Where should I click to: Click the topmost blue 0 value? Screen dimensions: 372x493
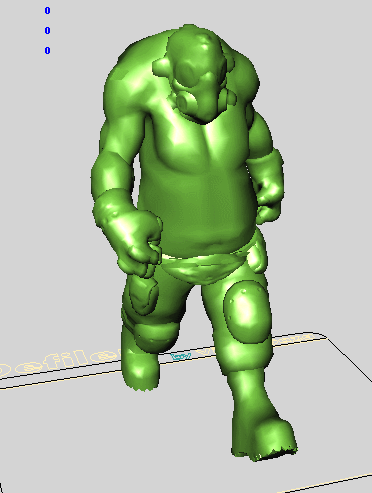click(x=47, y=11)
